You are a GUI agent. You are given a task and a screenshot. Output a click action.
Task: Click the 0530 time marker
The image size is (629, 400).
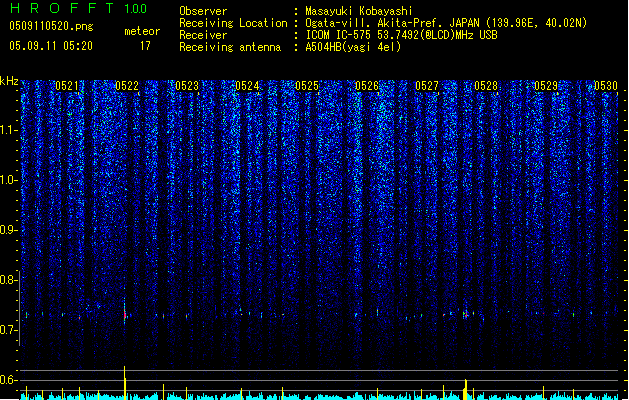(x=606, y=86)
